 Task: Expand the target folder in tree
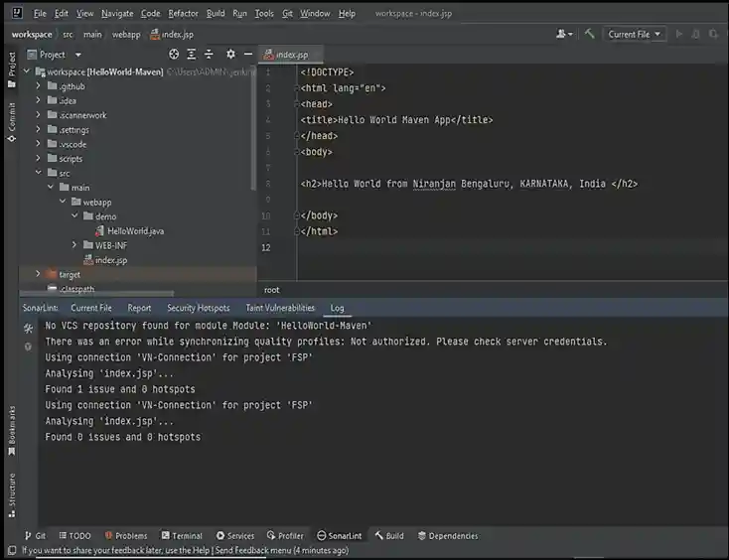[x=39, y=274]
